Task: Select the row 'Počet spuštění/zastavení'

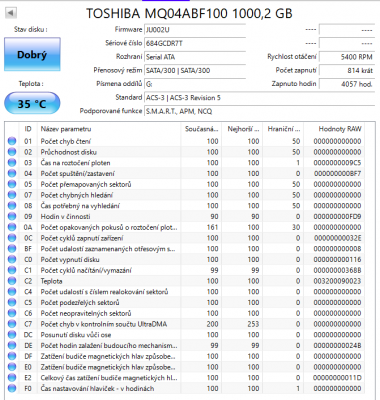Action: click(185, 173)
